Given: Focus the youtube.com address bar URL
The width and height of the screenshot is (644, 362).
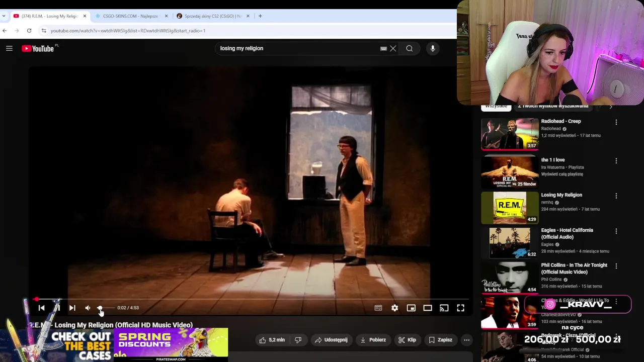Looking at the screenshot, I should (128, 31).
